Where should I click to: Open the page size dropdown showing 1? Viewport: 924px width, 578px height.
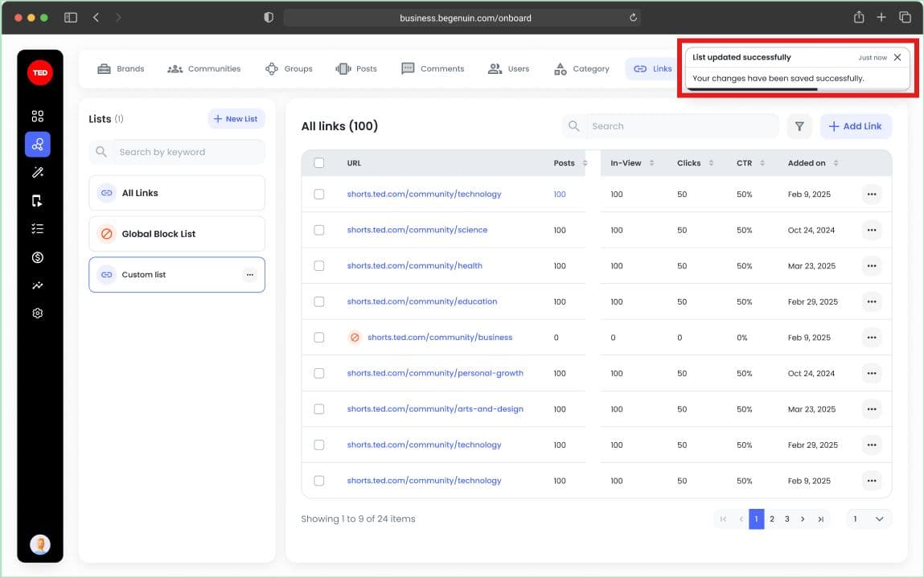pyautogui.click(x=869, y=519)
